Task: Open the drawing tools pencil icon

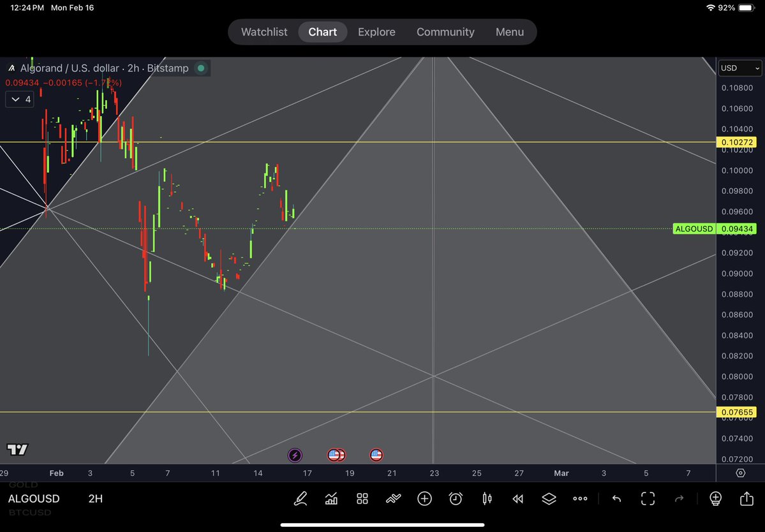Action: tap(301, 498)
